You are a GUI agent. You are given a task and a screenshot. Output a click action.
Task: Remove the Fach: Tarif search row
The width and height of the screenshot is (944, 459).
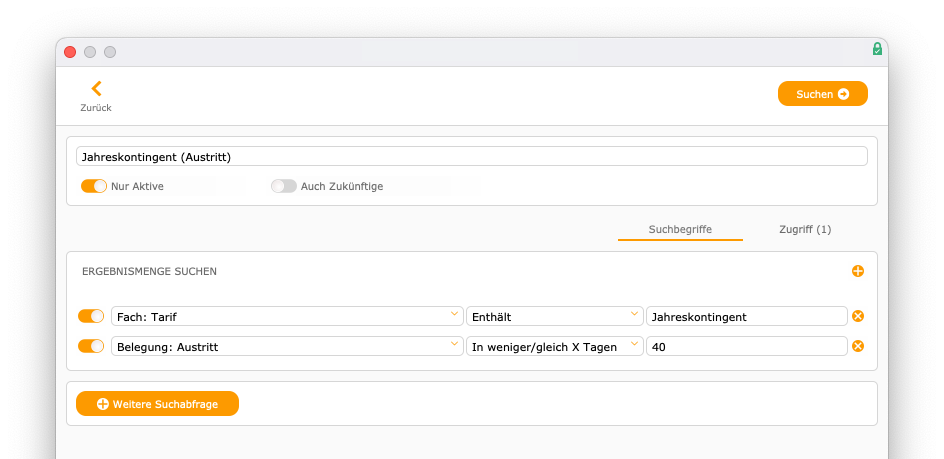click(858, 316)
